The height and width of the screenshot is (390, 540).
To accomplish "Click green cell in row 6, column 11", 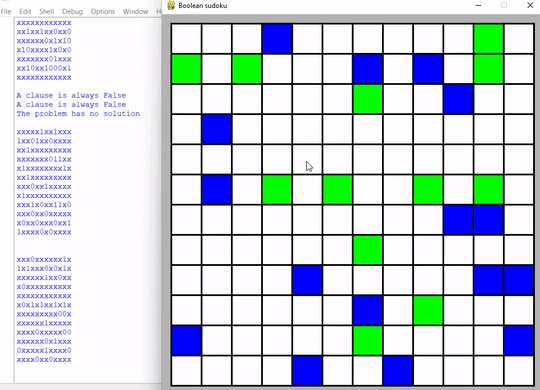I will 488,189.
